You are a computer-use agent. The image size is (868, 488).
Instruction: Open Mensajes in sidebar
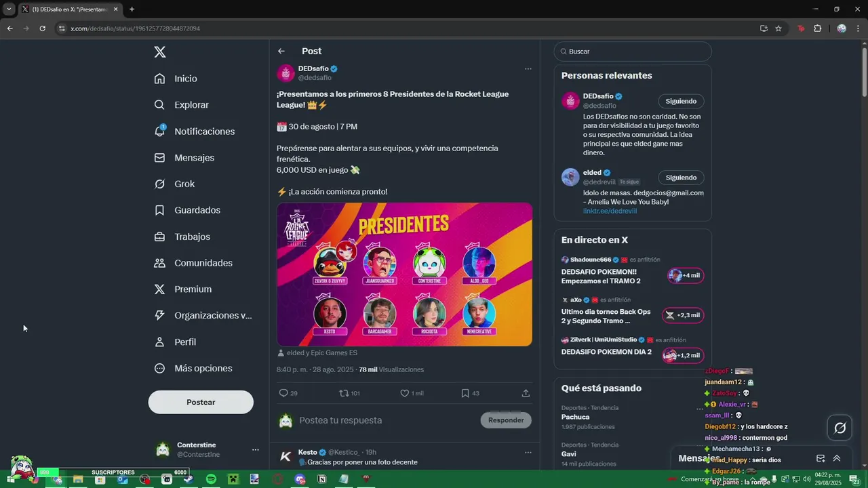click(184, 157)
